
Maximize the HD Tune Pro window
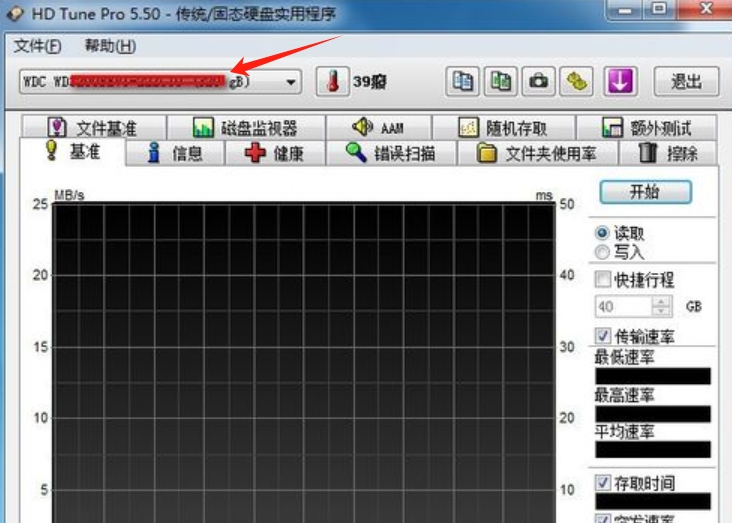pyautogui.click(x=659, y=8)
